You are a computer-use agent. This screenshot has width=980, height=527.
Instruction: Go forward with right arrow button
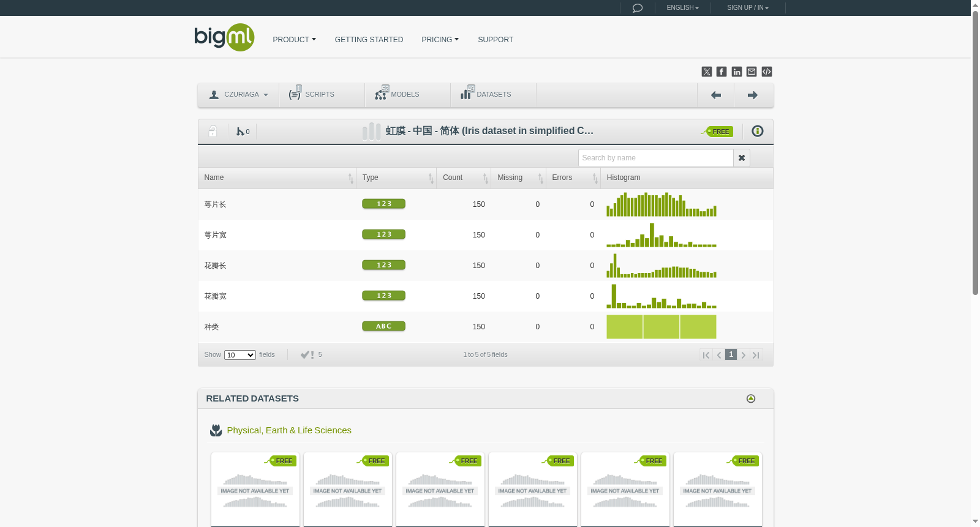pos(753,95)
